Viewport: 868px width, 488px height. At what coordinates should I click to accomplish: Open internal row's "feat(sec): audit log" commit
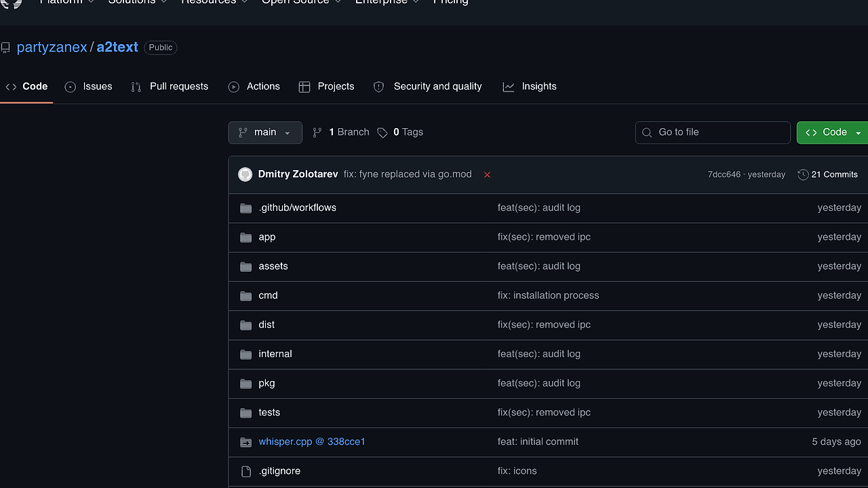539,353
